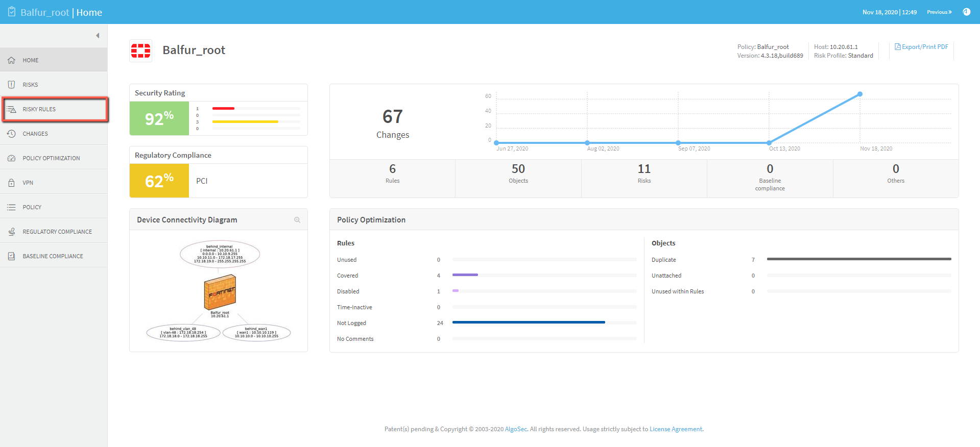
Task: Click the VPN padlock icon
Action: (x=11, y=183)
